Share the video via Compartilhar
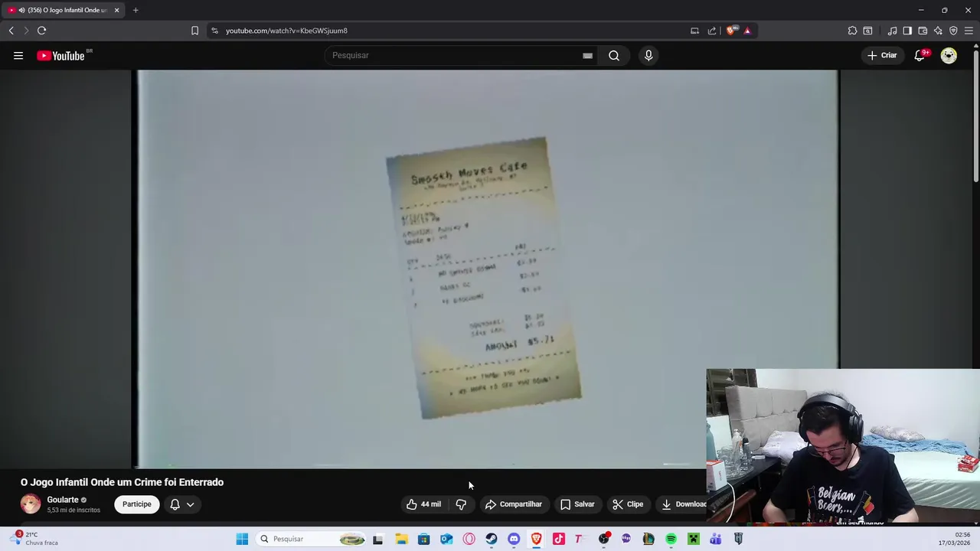Screen dimensions: 980x551 [513, 504]
